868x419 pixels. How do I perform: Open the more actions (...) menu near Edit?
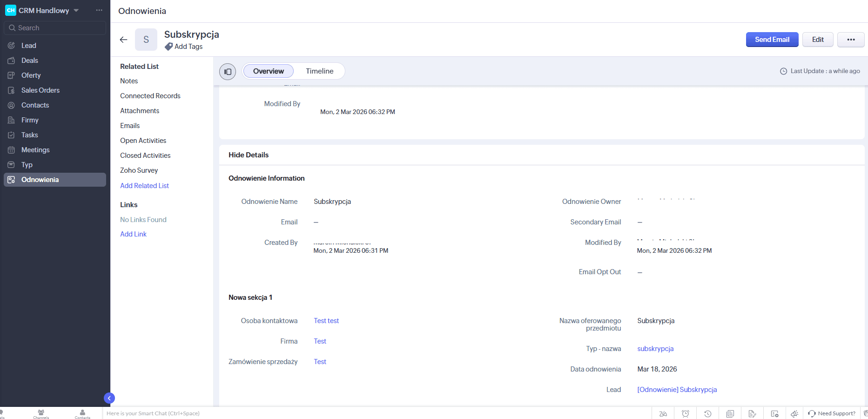click(x=851, y=40)
